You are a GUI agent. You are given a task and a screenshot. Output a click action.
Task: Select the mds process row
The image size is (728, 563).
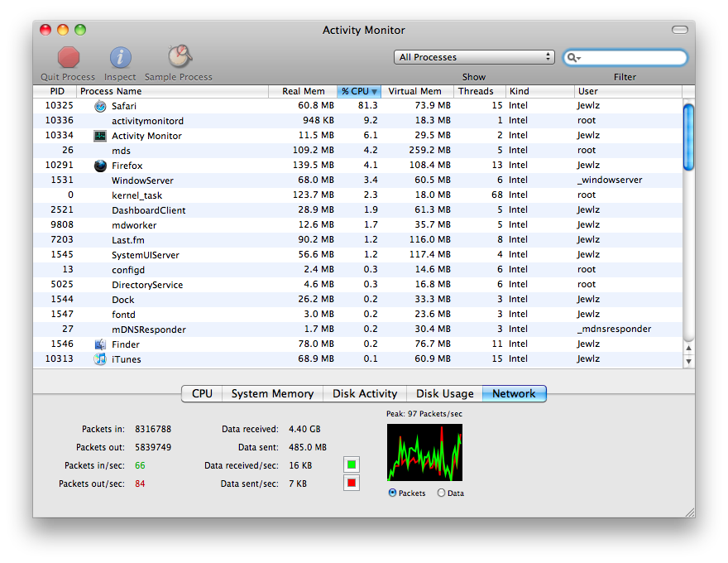tap(358, 151)
